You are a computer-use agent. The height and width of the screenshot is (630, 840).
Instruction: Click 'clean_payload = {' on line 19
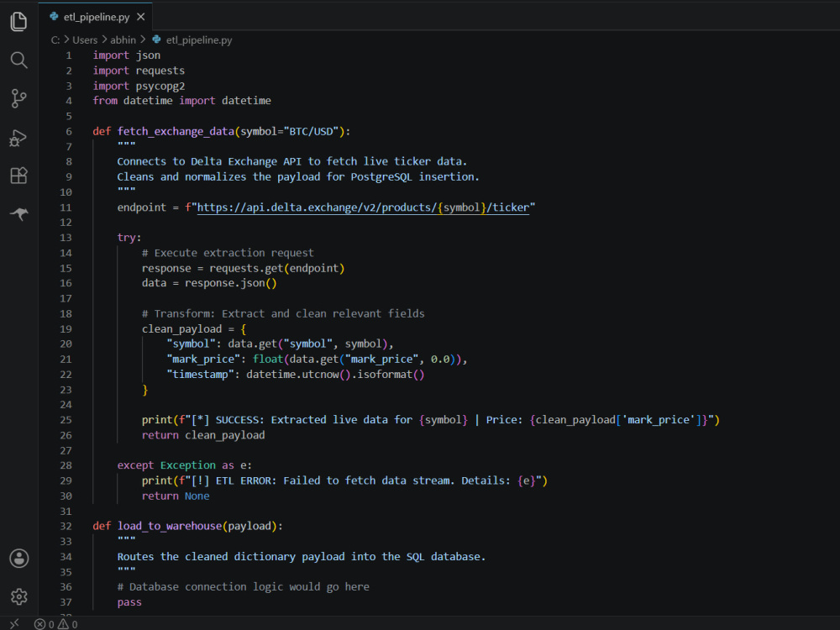pos(194,329)
